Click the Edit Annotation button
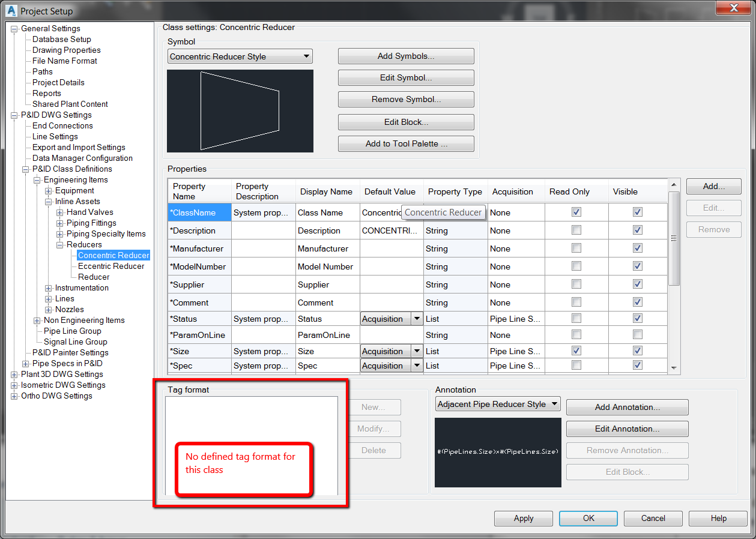756x539 pixels. tap(627, 429)
